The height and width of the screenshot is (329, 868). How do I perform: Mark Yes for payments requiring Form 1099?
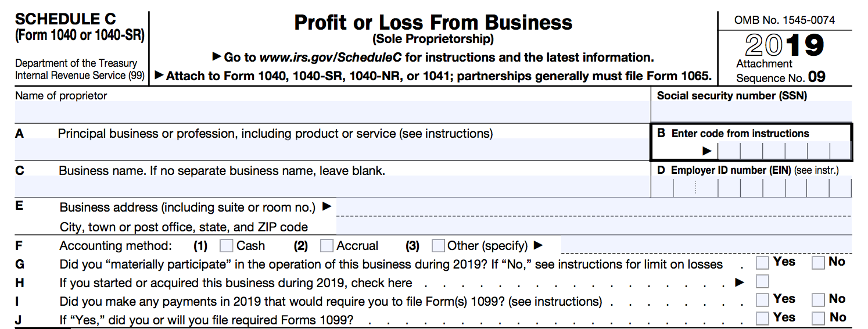(762, 300)
